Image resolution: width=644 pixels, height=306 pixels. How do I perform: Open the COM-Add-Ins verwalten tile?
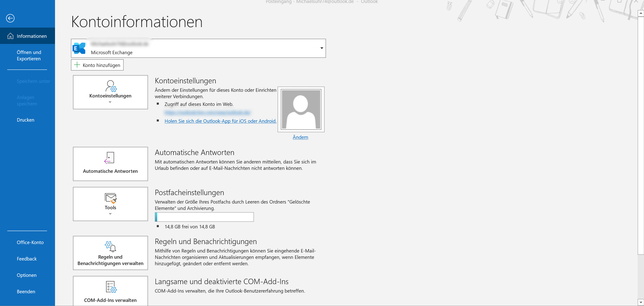110,291
